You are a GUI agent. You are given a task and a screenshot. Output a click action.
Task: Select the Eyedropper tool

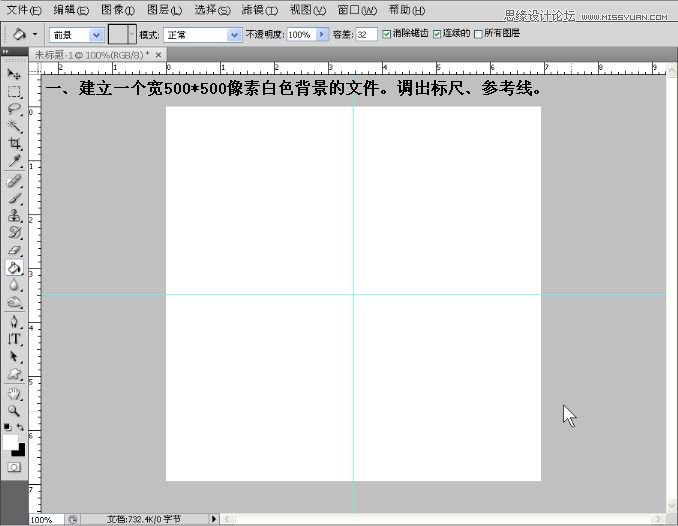14,161
